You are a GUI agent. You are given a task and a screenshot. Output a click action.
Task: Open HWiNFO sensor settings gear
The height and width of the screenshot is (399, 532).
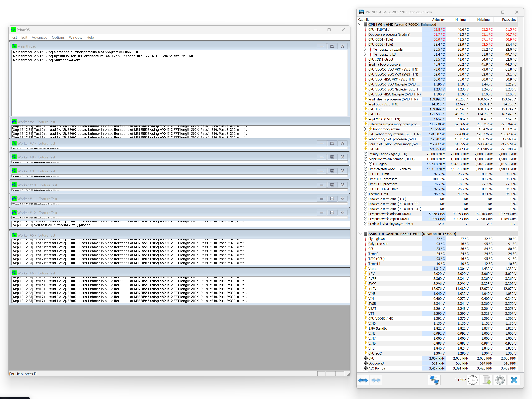pos(500,380)
